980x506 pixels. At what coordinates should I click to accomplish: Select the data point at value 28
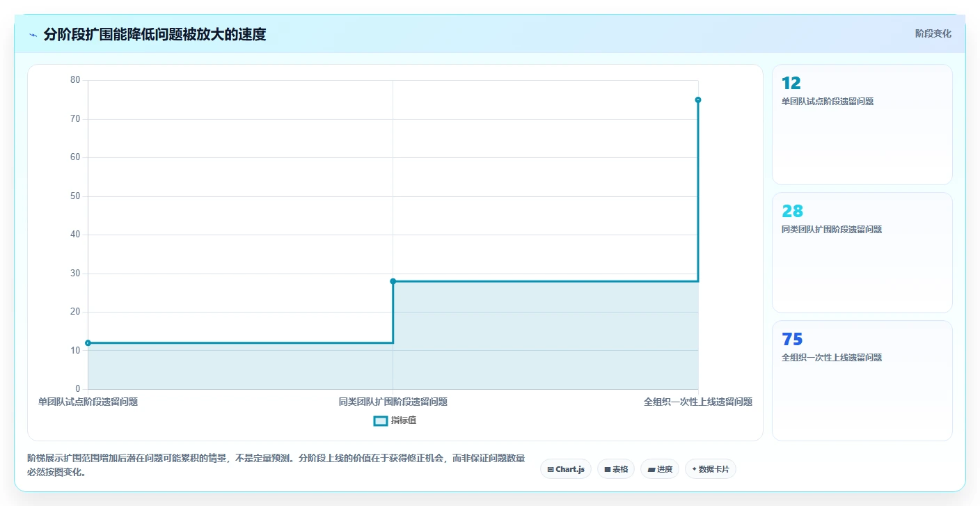click(393, 281)
